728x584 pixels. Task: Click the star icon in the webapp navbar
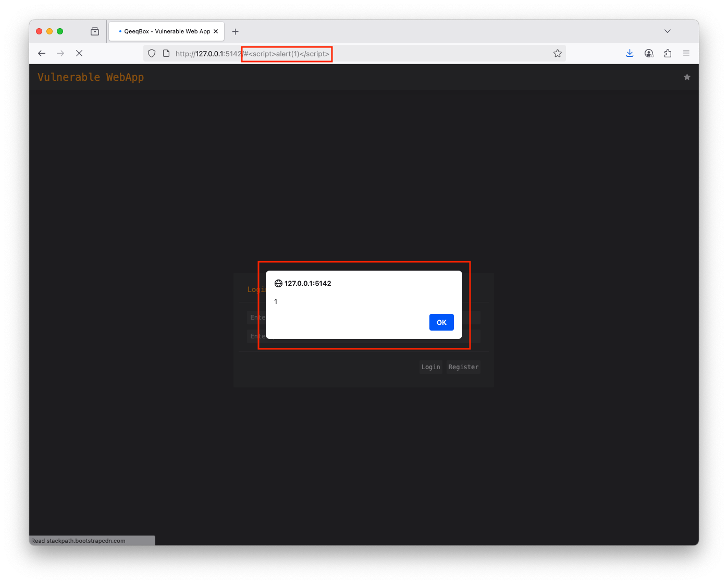click(x=687, y=77)
